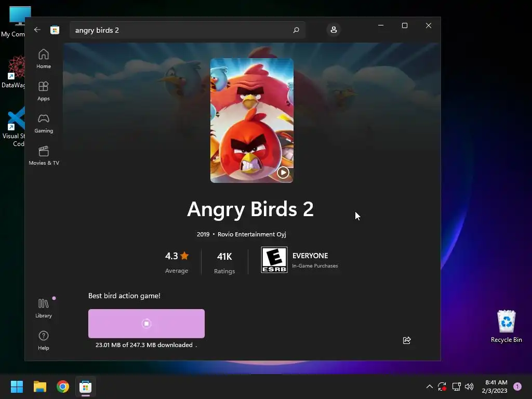Show hidden system tray icons
This screenshot has width=532, height=399.
point(429,387)
